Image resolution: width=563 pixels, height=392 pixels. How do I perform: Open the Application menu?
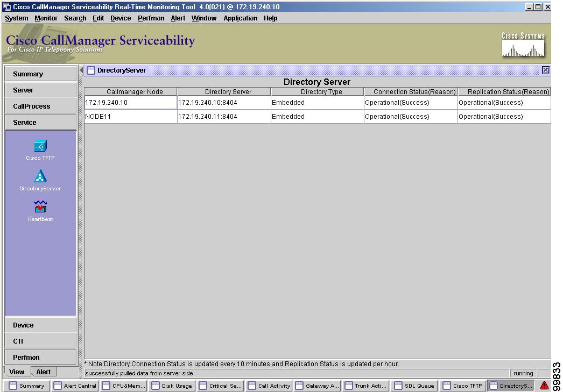pos(240,18)
